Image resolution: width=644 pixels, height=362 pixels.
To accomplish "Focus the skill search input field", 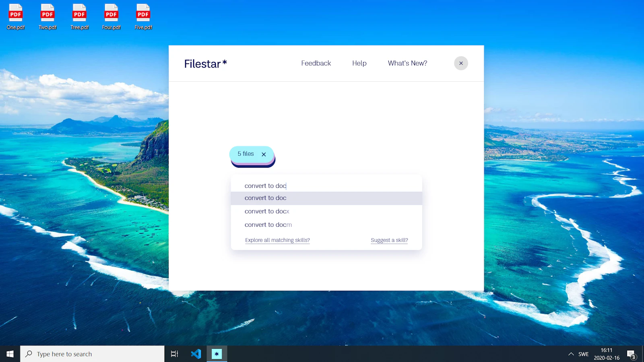I will point(326,185).
